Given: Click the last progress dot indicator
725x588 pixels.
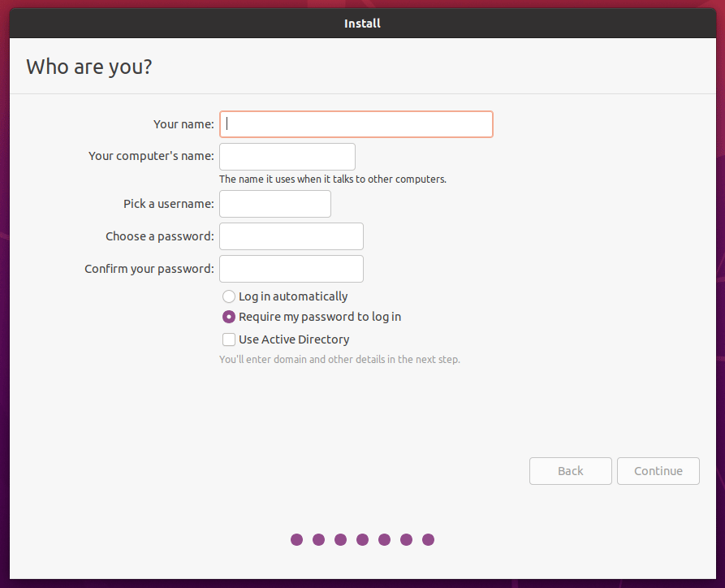Looking at the screenshot, I should 428,539.
